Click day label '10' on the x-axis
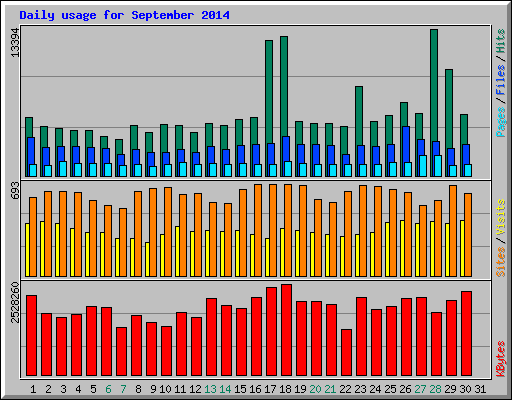 coord(165,389)
